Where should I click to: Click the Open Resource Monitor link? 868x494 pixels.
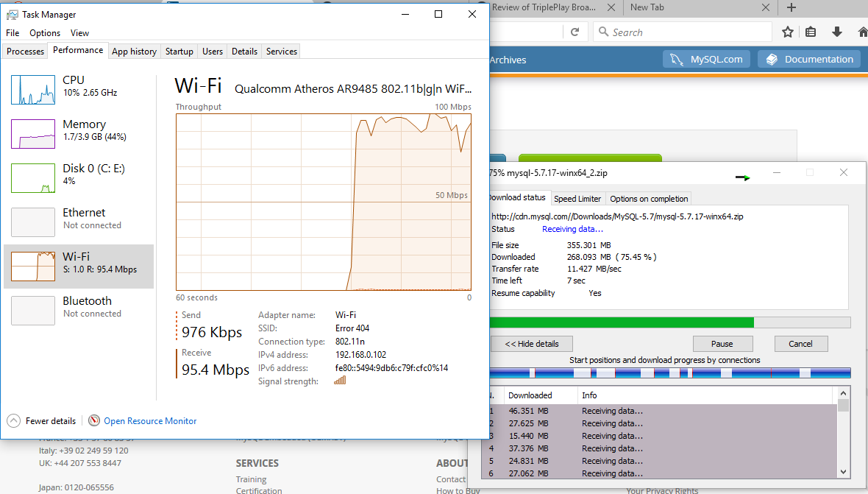pos(150,421)
